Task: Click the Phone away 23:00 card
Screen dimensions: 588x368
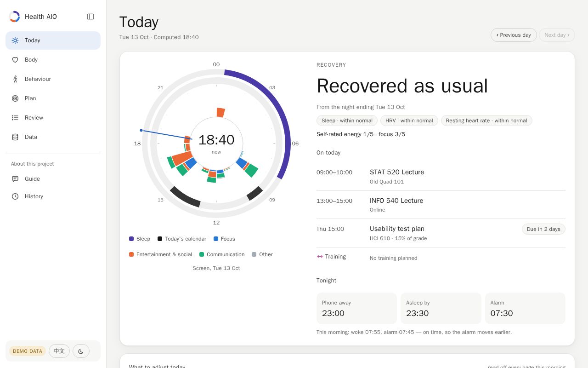Action: [x=356, y=308]
